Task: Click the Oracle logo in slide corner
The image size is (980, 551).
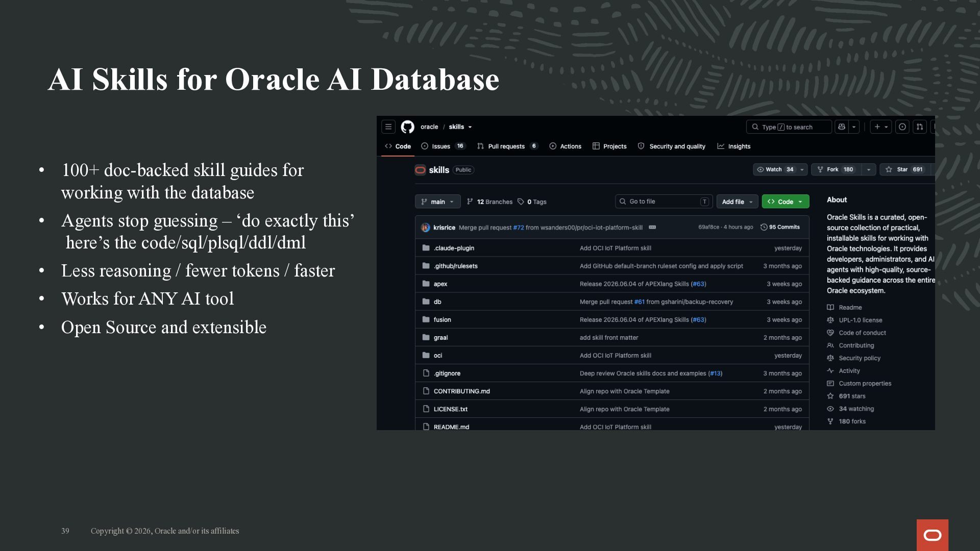Action: [x=933, y=535]
